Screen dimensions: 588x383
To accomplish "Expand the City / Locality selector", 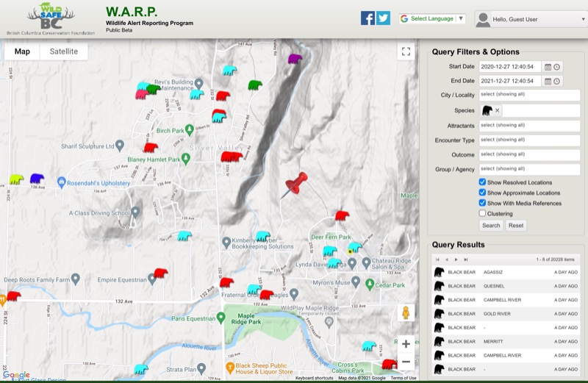I will [528, 95].
